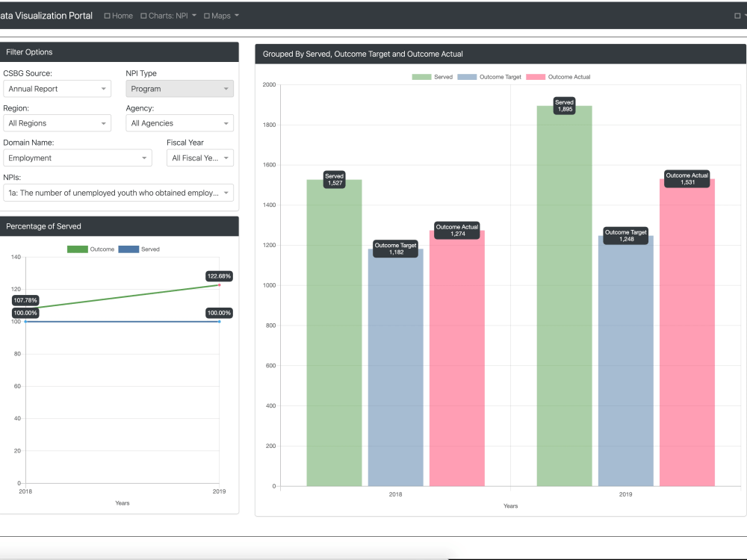Click the icon beside Charts: NPI

(143, 16)
